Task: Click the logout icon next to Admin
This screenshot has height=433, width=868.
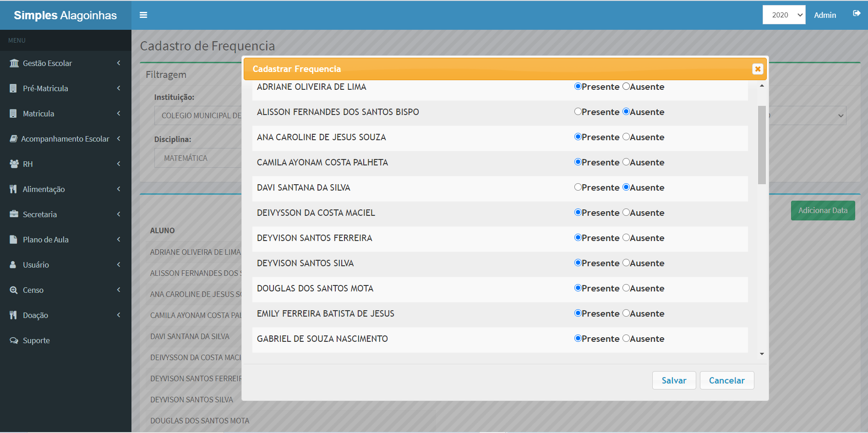Action: coord(857,13)
